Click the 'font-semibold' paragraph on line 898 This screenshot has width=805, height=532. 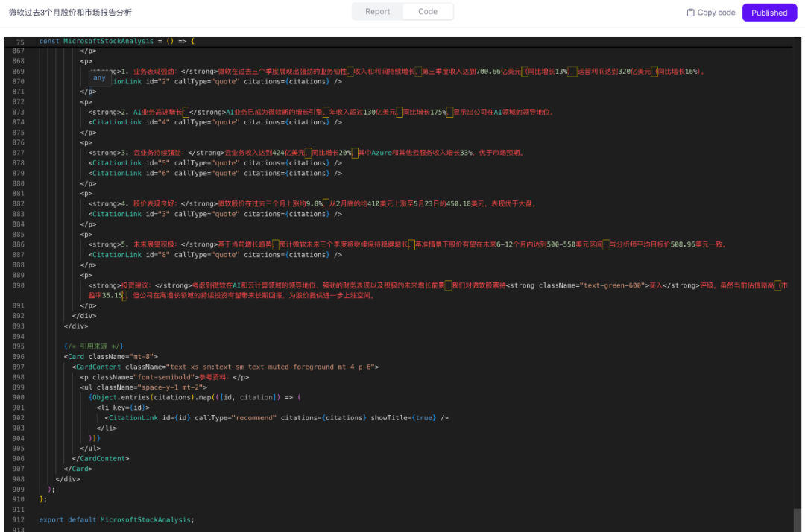pos(165,377)
